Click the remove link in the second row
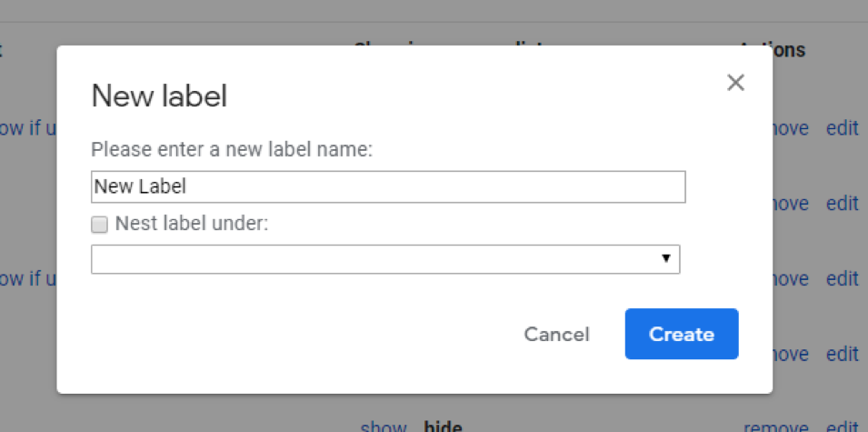868x432 pixels. (791, 203)
